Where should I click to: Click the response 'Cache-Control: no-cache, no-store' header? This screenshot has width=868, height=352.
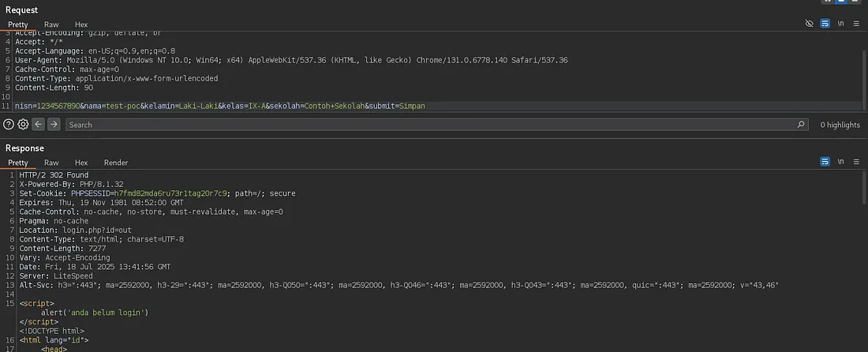[x=151, y=212]
